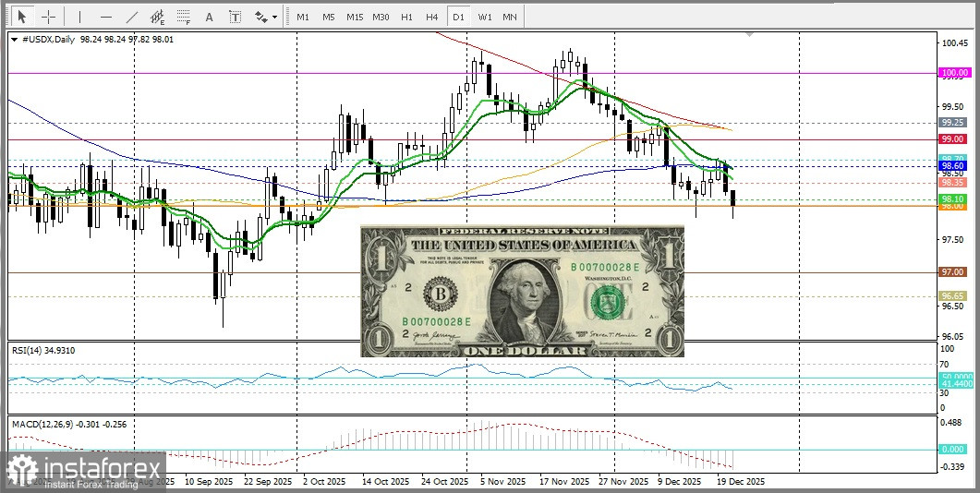
Task: Click the green 98.10 price level label
Action: pos(954,198)
